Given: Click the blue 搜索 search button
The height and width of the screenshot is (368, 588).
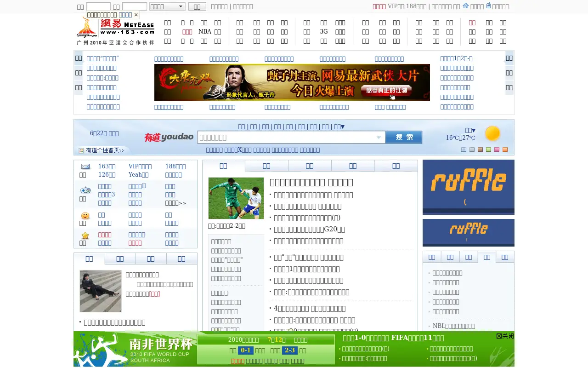Looking at the screenshot, I should (404, 137).
